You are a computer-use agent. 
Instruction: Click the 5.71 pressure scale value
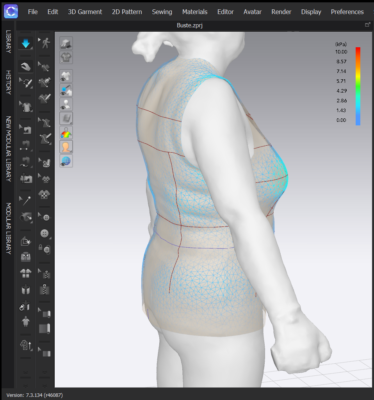(x=341, y=81)
